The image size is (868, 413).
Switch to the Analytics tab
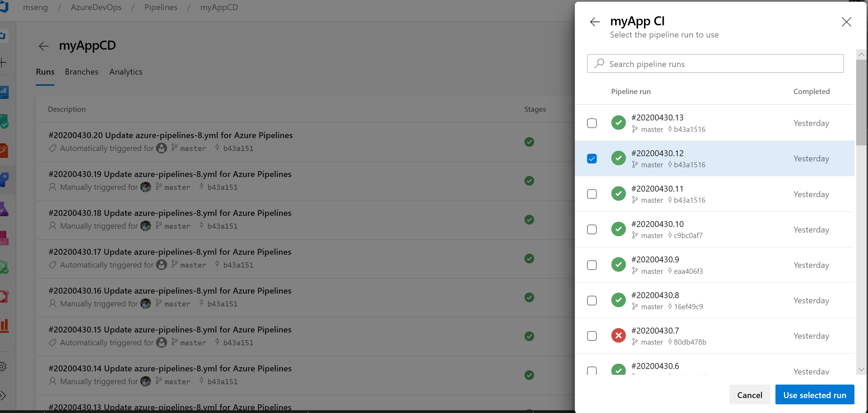tap(125, 71)
